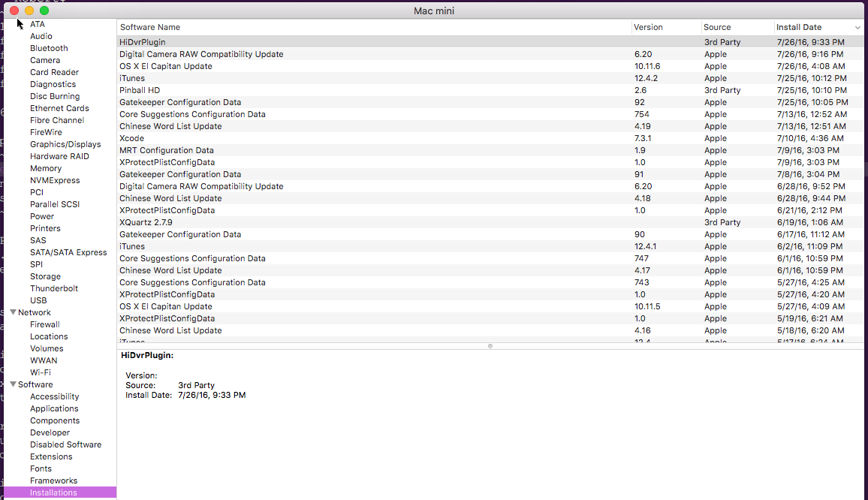Select Card Reader in the sidebar

(54, 72)
